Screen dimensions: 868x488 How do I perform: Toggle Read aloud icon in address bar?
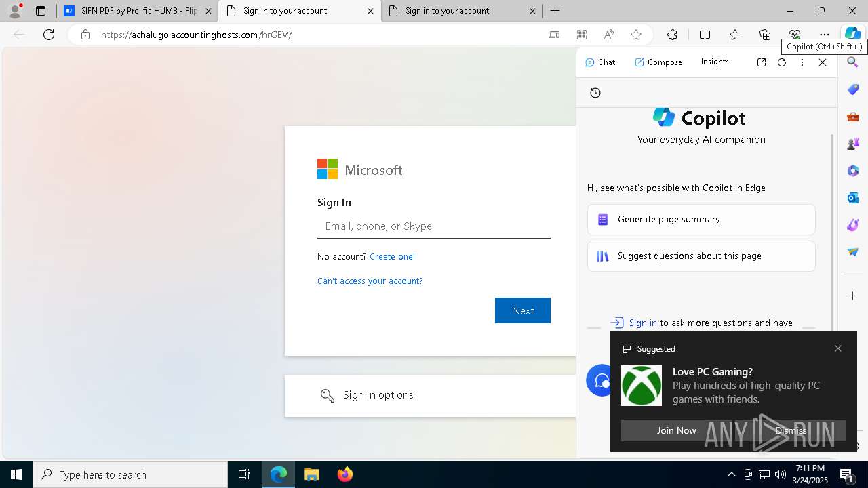[609, 35]
